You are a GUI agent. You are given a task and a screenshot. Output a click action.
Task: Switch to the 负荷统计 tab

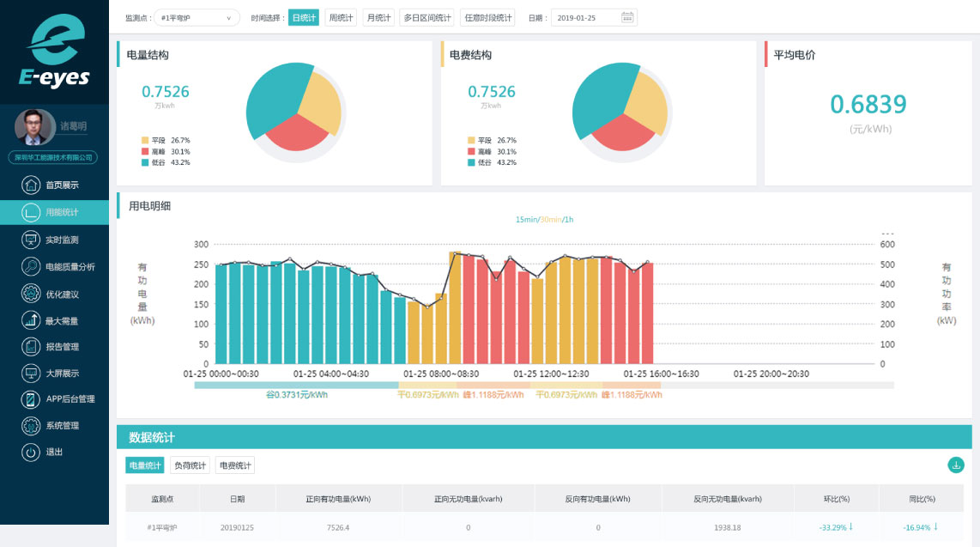(x=190, y=465)
